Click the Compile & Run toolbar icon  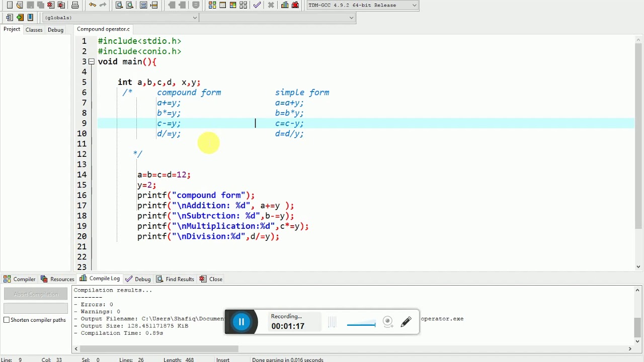[233, 5]
